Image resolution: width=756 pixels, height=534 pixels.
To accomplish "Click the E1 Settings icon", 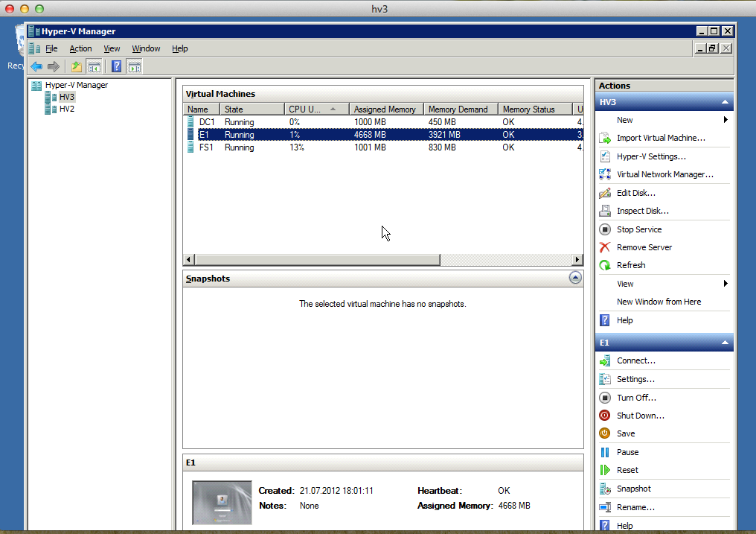I will coord(605,379).
